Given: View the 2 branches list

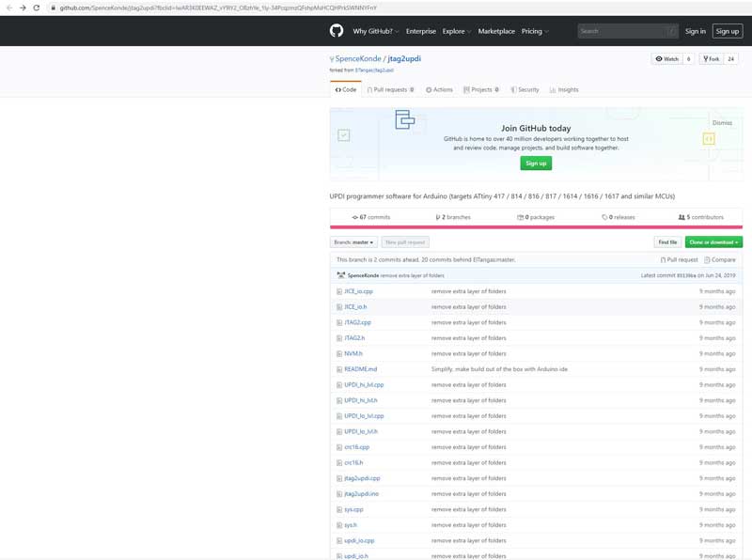Looking at the screenshot, I should tap(453, 217).
